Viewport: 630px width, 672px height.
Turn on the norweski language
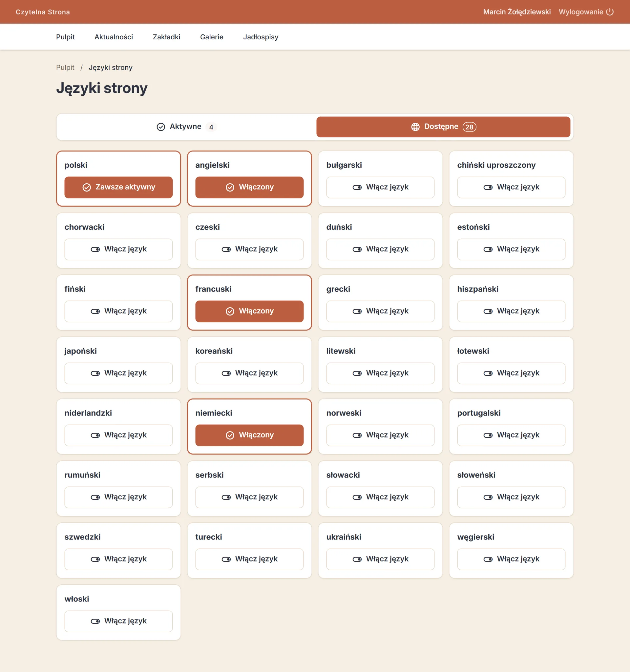click(x=380, y=435)
